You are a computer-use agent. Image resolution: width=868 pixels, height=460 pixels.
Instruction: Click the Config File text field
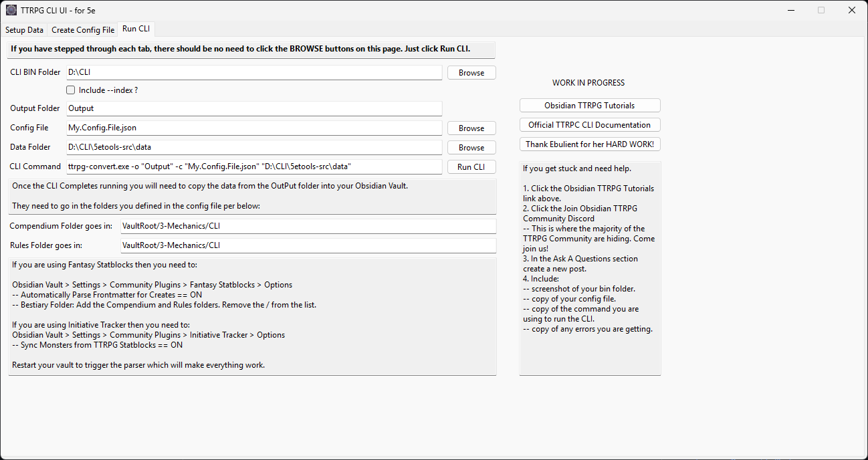coord(254,128)
